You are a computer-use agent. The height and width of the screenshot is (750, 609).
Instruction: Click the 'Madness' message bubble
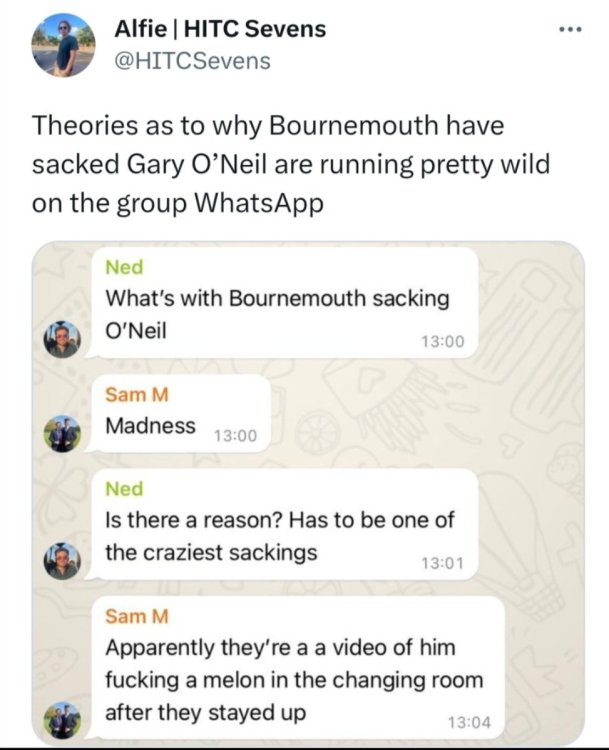coord(180,414)
